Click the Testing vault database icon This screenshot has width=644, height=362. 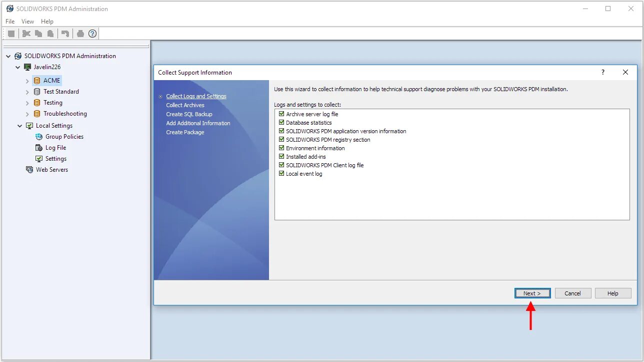pyautogui.click(x=37, y=103)
